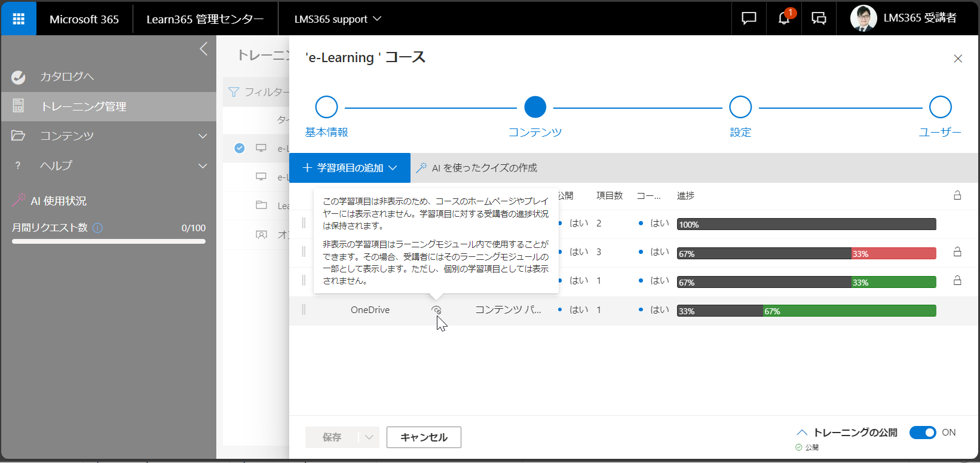Click the 保存 button
The image size is (980, 463).
(332, 437)
